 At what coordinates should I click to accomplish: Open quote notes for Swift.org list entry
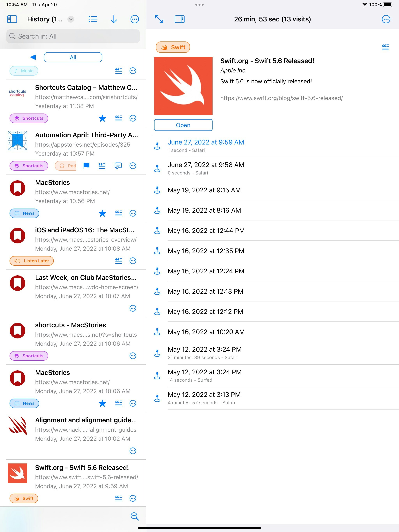[x=118, y=498]
